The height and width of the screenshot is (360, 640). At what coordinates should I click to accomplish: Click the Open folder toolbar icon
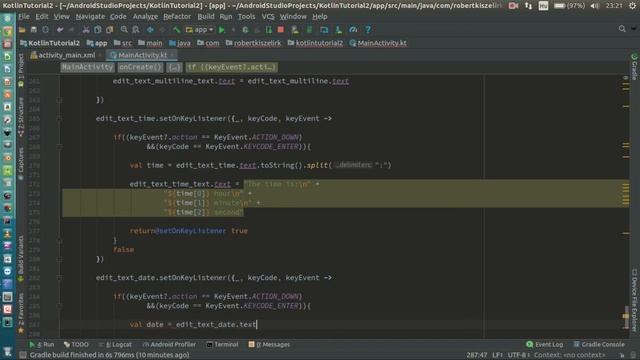point(22,30)
